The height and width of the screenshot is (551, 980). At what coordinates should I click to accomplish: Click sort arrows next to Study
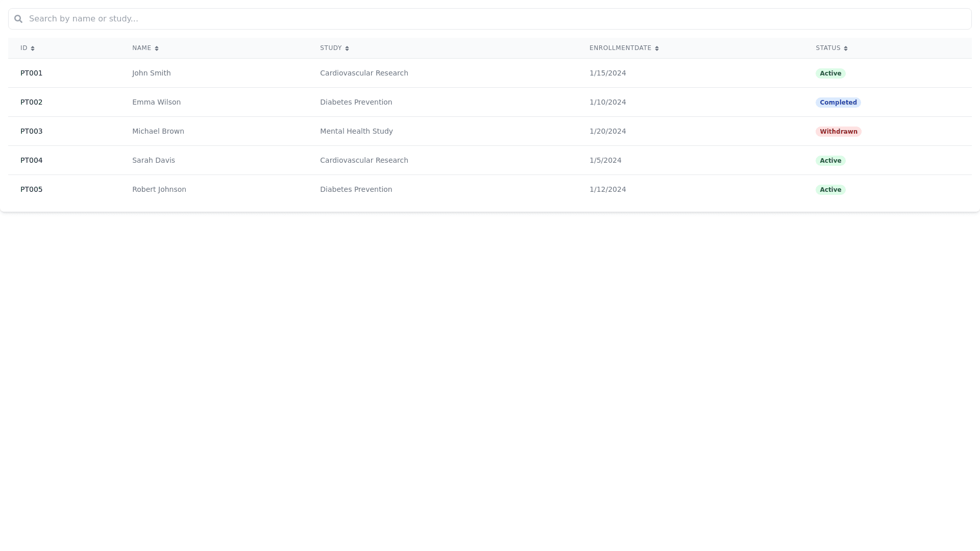click(347, 48)
